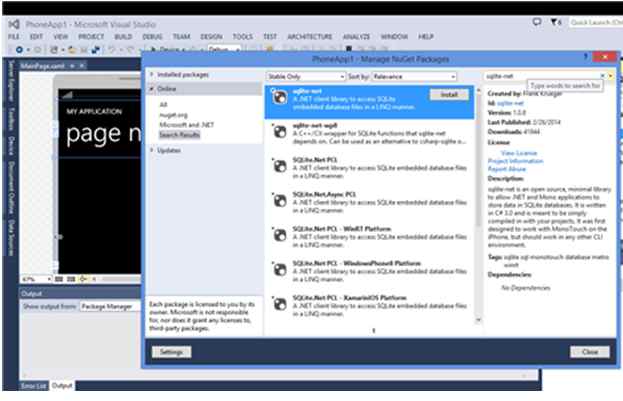Select the nuget.org source
Image resolution: width=623 pixels, height=401 pixels.
[x=173, y=115]
